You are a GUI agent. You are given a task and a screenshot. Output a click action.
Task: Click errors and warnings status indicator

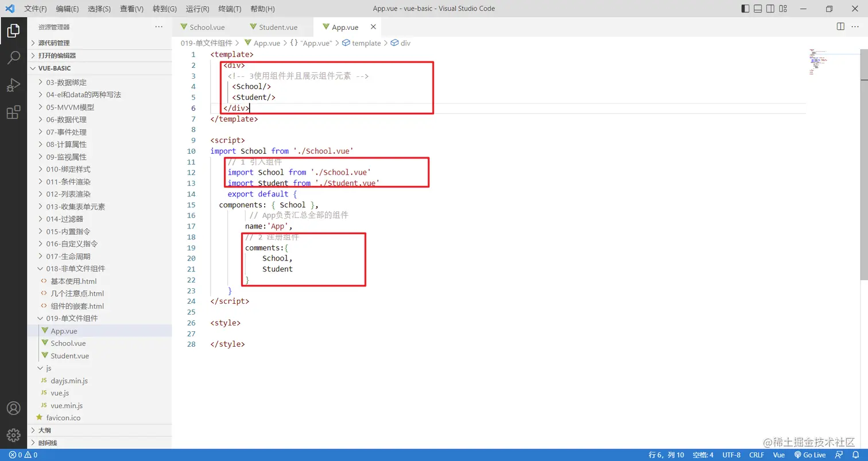[23, 455]
